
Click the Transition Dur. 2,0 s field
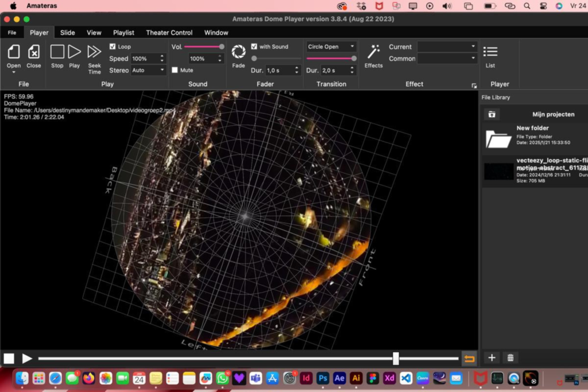[x=335, y=70]
